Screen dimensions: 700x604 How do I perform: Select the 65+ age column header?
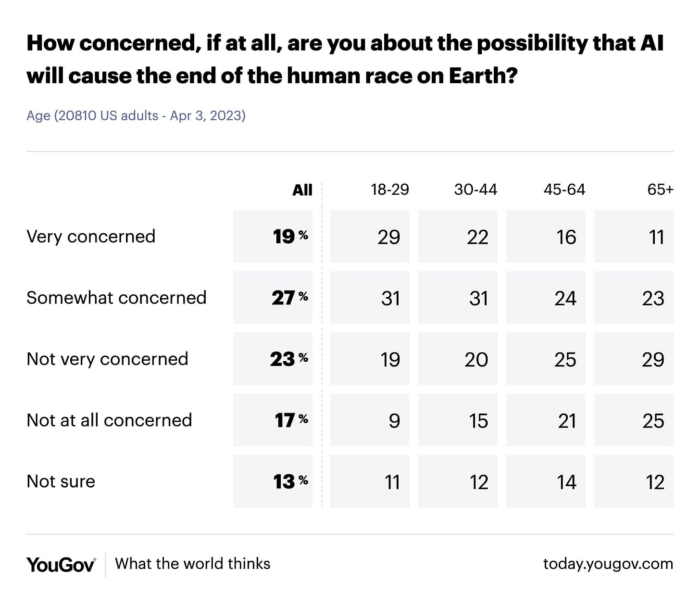660,189
